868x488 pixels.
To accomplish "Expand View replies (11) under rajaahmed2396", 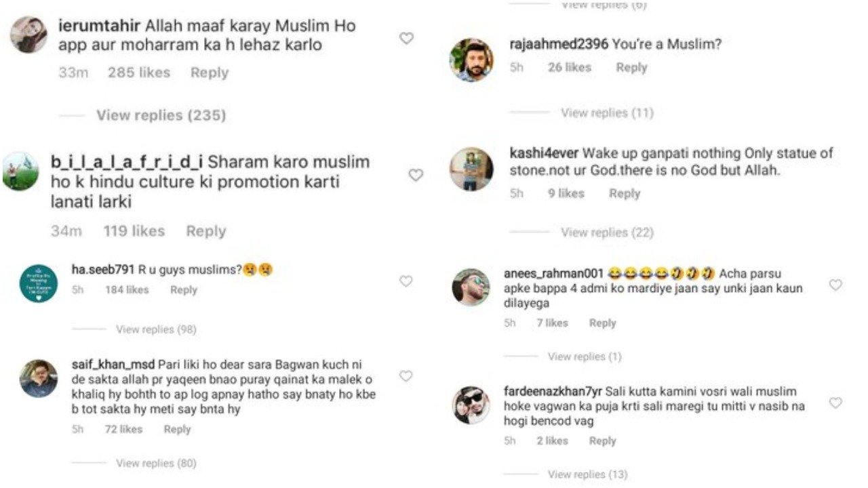I will click(607, 113).
